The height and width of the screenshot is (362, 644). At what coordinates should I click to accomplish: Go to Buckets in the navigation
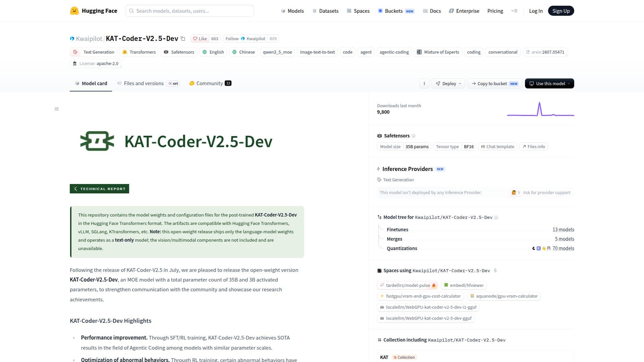[396, 11]
